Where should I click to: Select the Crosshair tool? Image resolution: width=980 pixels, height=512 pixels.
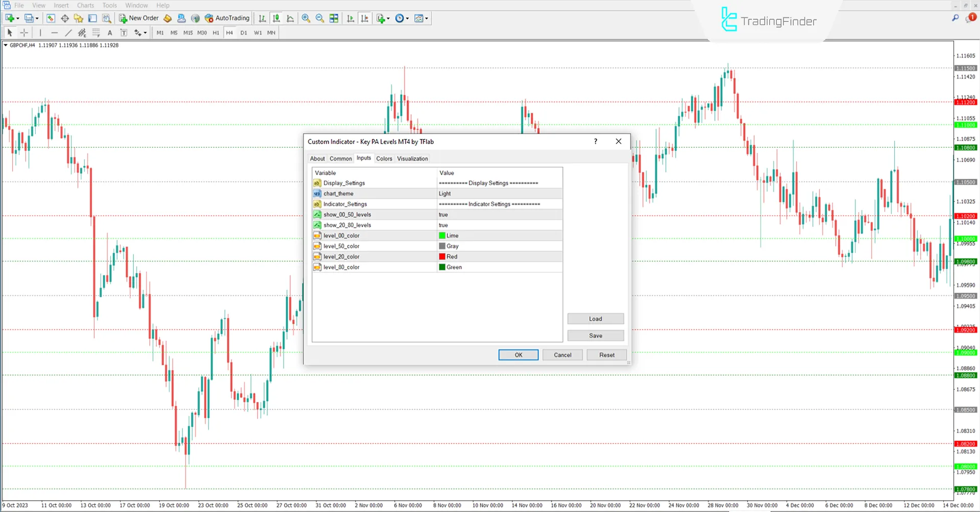(x=24, y=32)
